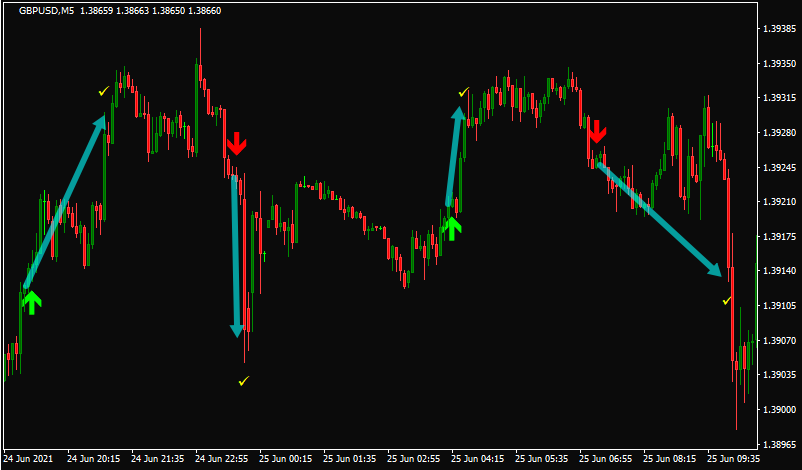
Task: Click time axis label 24 Jun 20:15
Action: coord(94,459)
